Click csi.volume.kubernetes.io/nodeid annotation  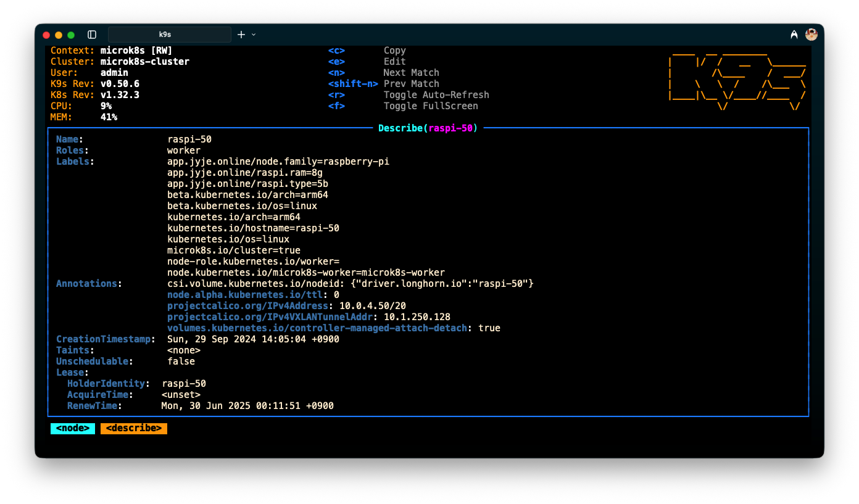pyautogui.click(x=351, y=284)
